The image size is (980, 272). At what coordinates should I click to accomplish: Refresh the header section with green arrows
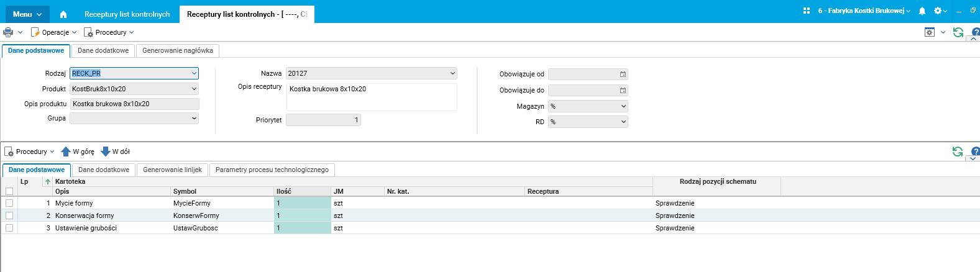pyautogui.click(x=958, y=32)
